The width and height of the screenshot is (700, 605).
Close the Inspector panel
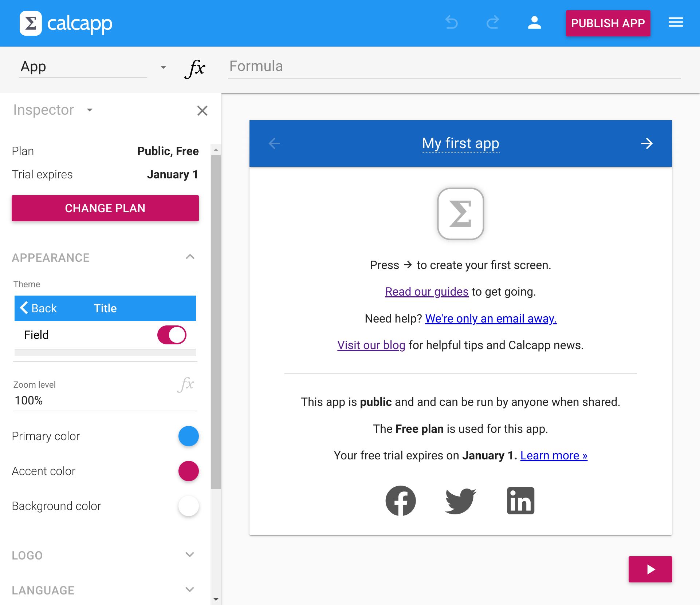point(202,111)
